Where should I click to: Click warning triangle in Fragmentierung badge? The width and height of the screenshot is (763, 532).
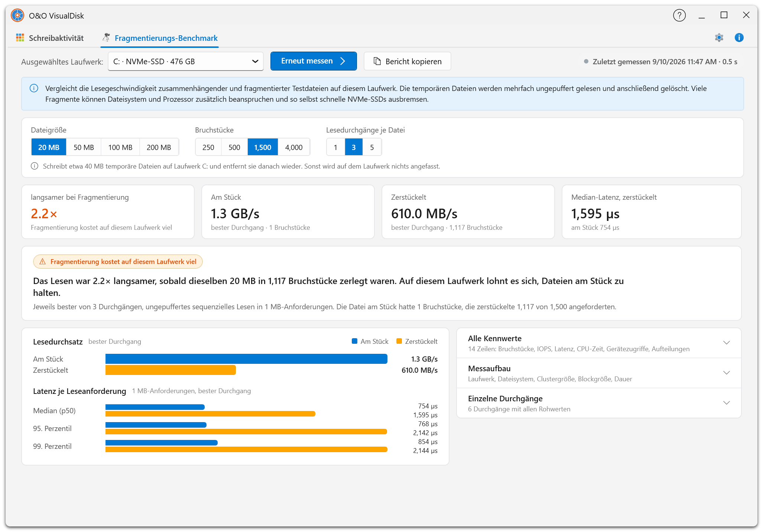(43, 262)
